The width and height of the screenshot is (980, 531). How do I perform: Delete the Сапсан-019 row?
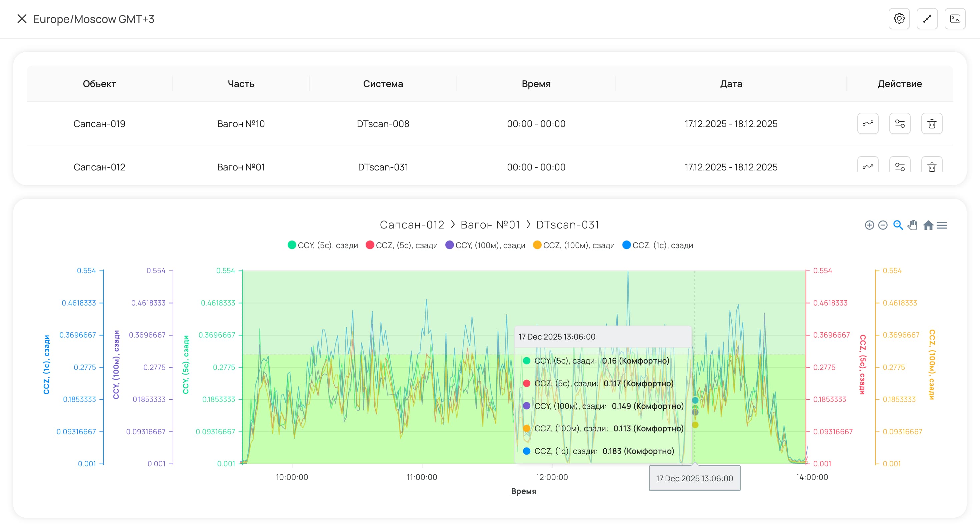932,123
